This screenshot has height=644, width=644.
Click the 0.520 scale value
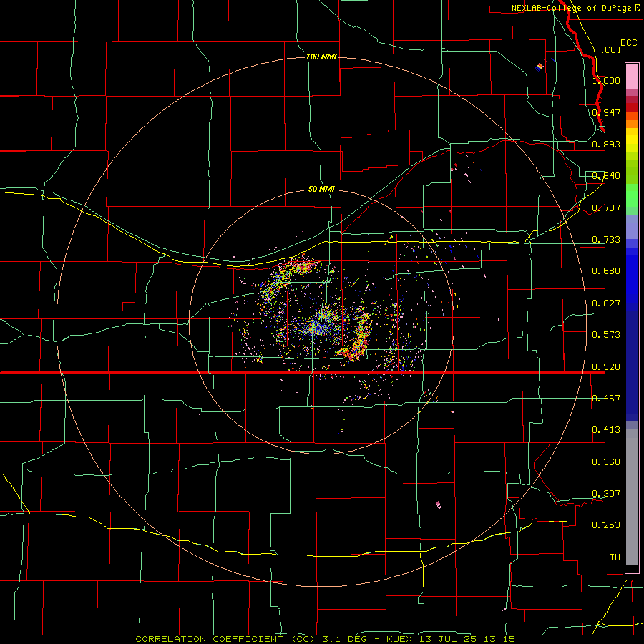[x=606, y=366]
